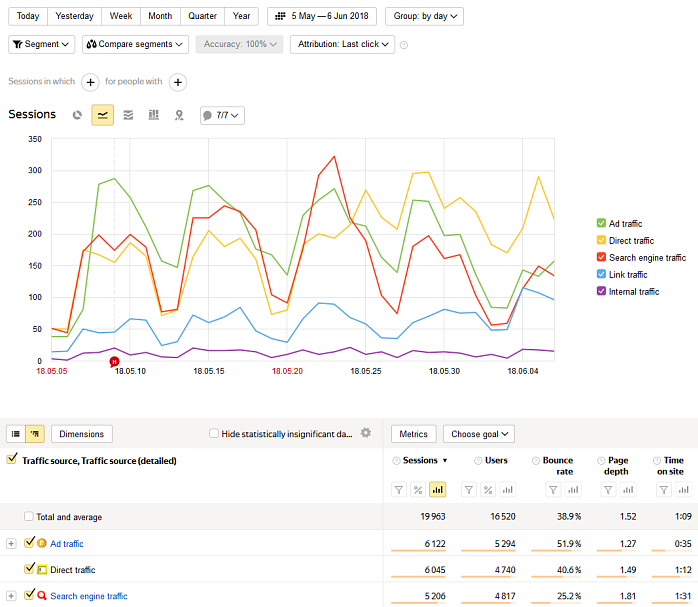This screenshot has height=607, width=698.
Task: Add a 'Sessions in which' condition
Action: (90, 82)
